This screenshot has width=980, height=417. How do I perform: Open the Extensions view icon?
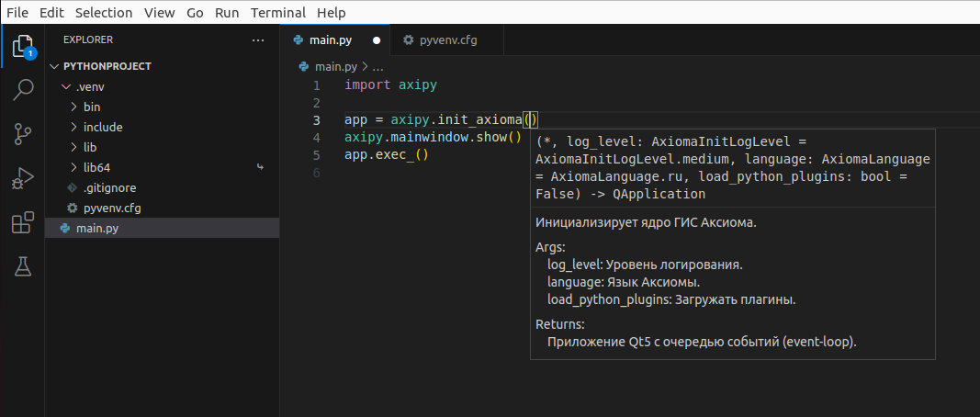tap(23, 222)
